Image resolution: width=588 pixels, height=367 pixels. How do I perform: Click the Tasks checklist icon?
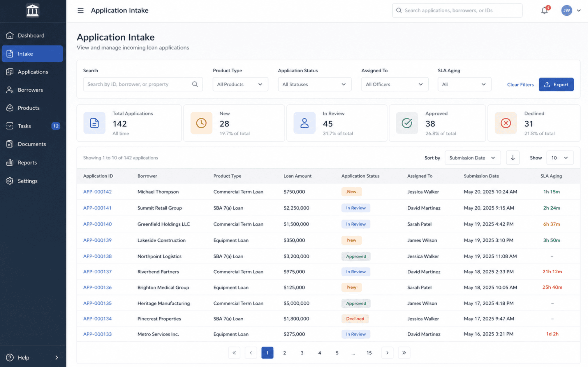pyautogui.click(x=10, y=126)
